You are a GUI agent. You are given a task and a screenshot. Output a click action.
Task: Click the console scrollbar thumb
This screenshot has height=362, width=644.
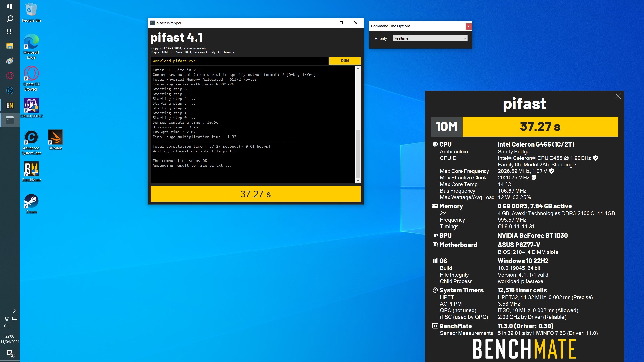click(358, 153)
